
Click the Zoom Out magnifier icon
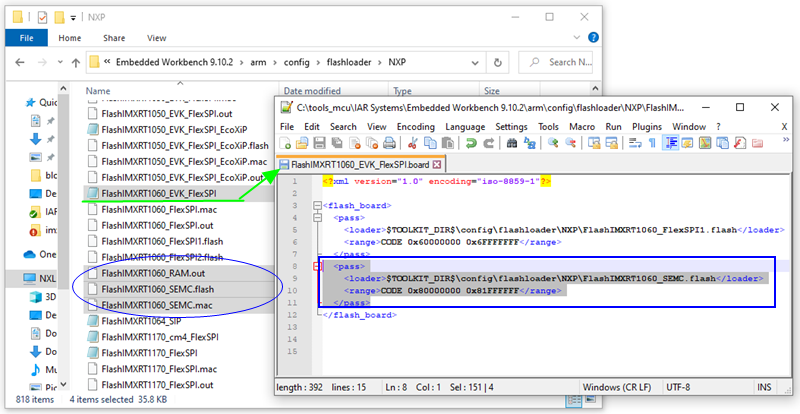(x=570, y=143)
